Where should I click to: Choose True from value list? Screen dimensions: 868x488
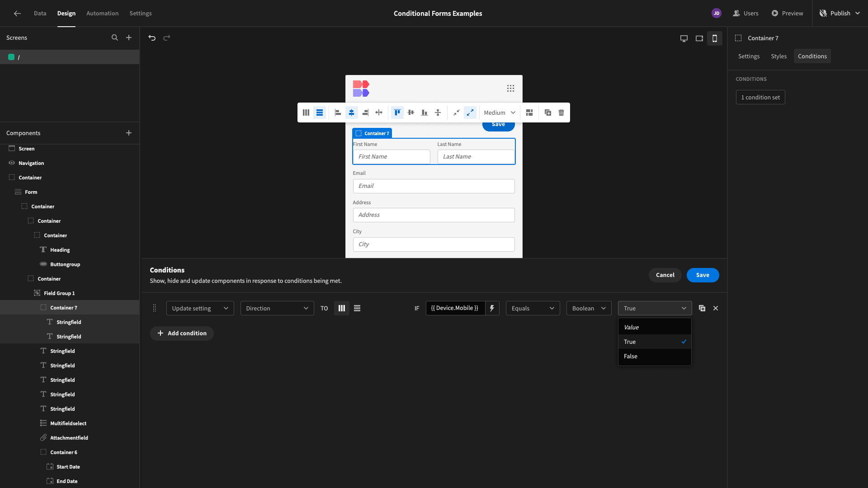(655, 342)
